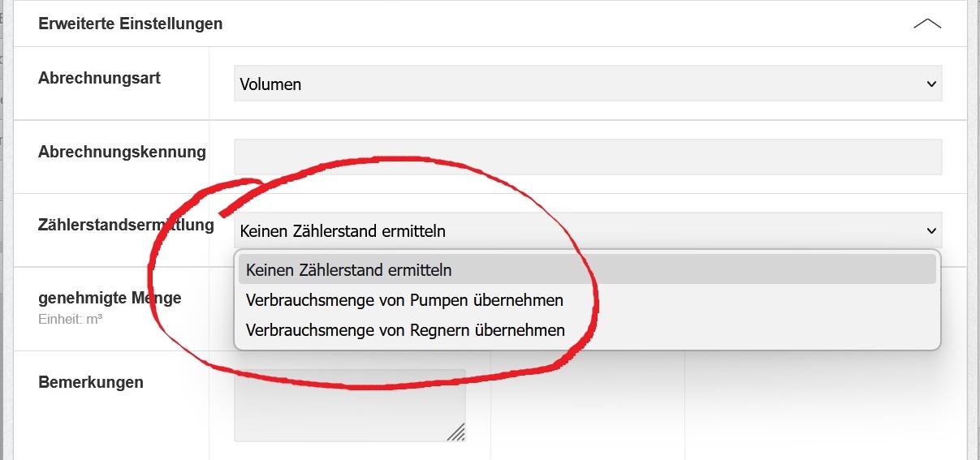Select 'Verbrauchsmenge von Regnern übernehmen' option

pyautogui.click(x=405, y=330)
